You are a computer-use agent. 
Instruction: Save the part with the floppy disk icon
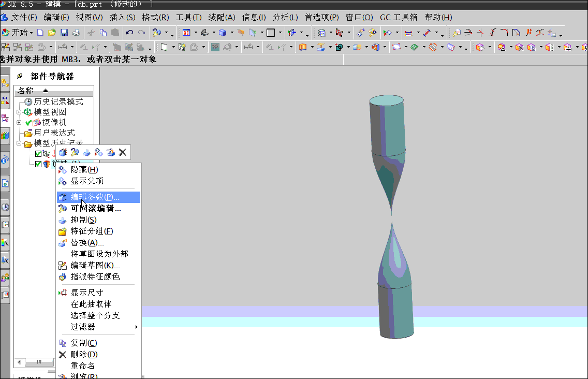click(x=64, y=33)
